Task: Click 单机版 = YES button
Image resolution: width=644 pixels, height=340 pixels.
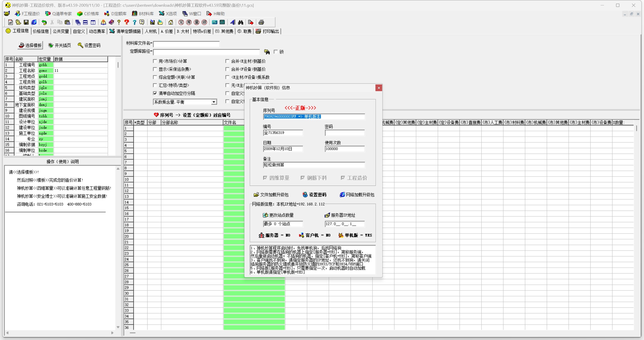Action: [355, 235]
